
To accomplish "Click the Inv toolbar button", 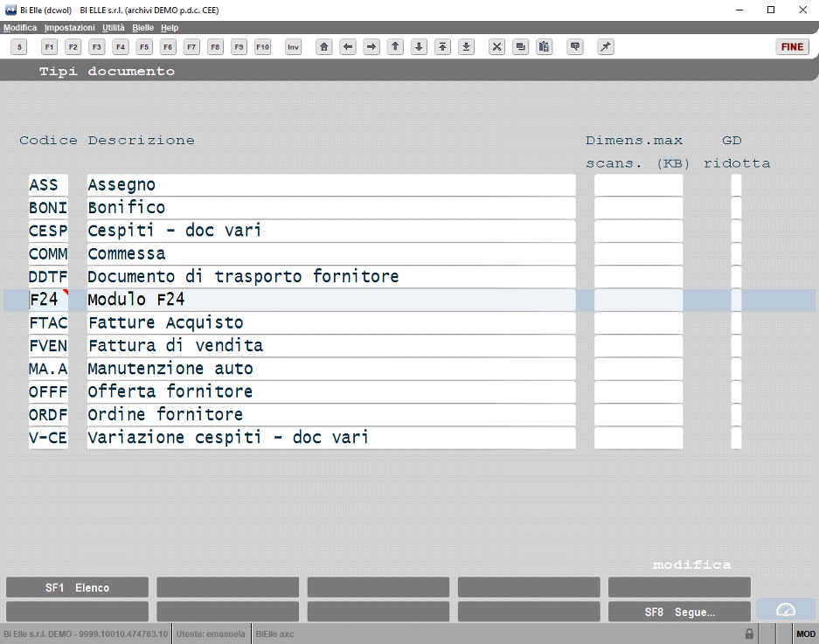I will 294,47.
